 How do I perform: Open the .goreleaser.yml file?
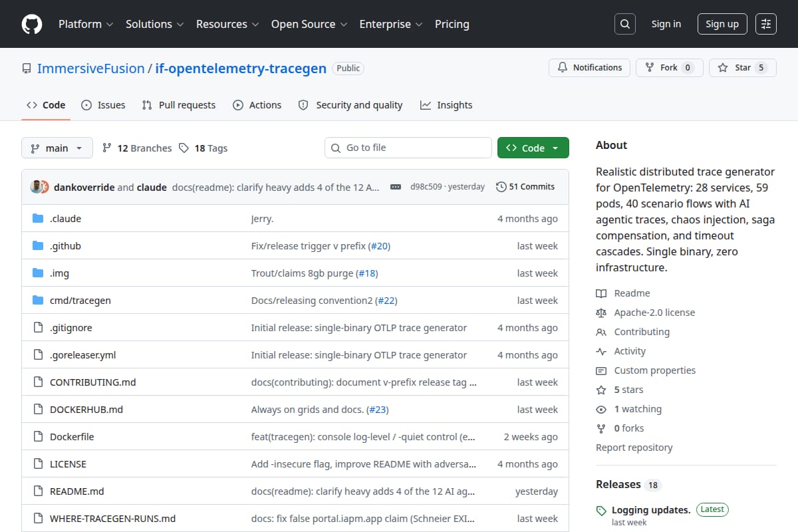(83, 355)
